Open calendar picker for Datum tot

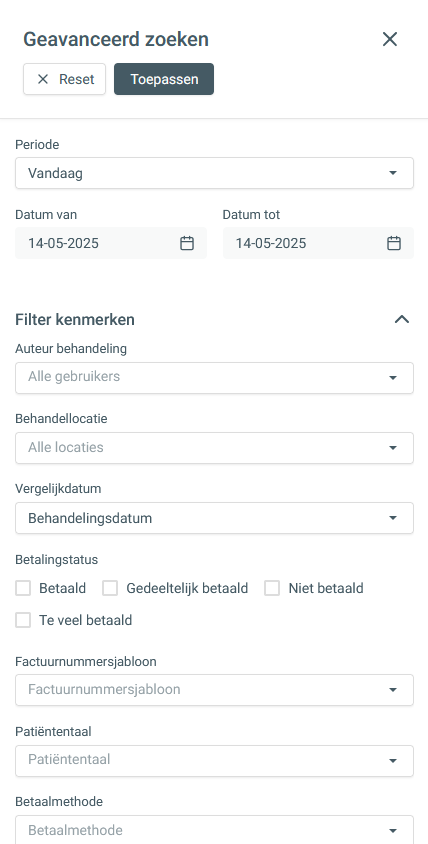(394, 243)
